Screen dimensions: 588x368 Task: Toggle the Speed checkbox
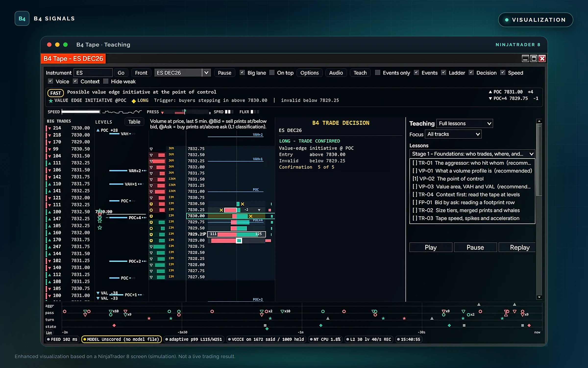[503, 73]
